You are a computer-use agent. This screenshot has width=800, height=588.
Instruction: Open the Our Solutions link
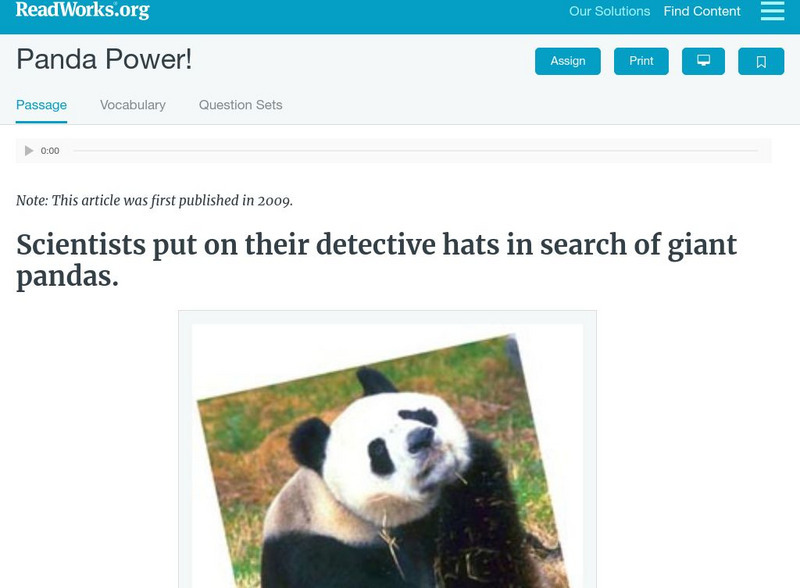pyautogui.click(x=610, y=11)
